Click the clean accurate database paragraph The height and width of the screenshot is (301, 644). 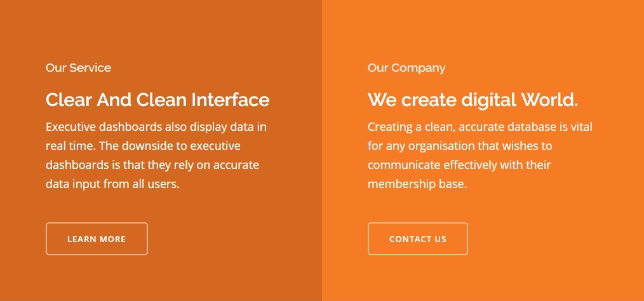point(480,155)
